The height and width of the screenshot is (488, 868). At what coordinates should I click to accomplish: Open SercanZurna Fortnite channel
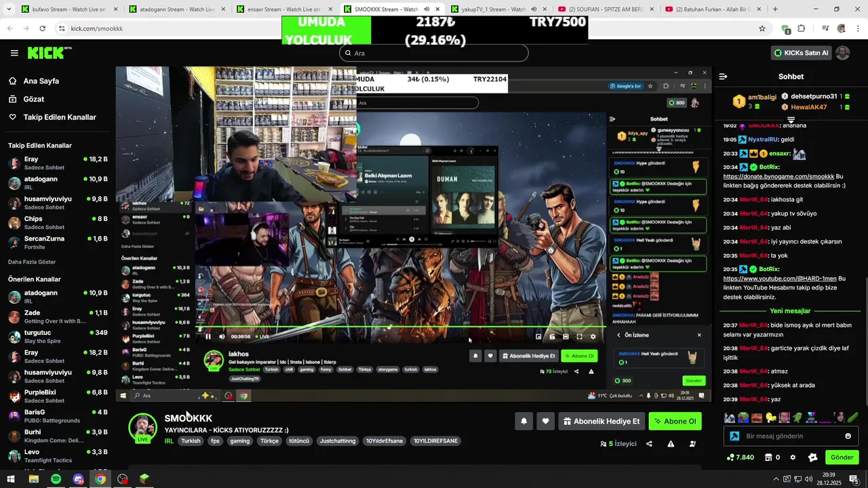(58, 243)
